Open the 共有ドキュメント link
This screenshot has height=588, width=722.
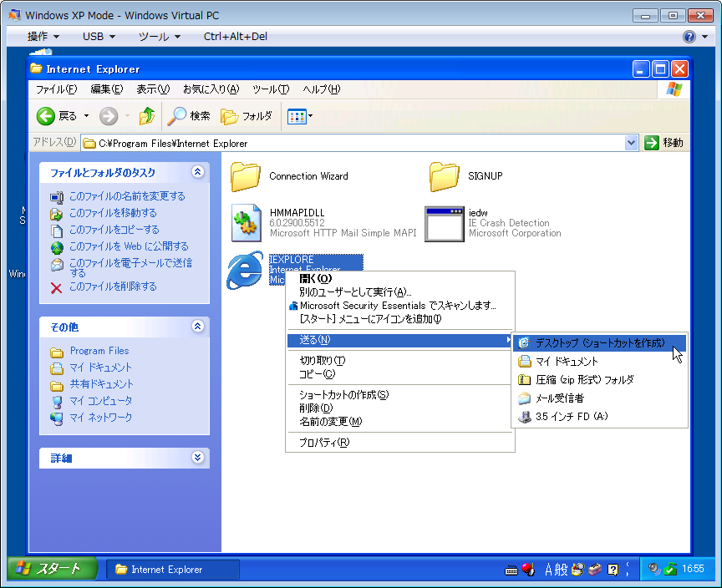coord(101,384)
